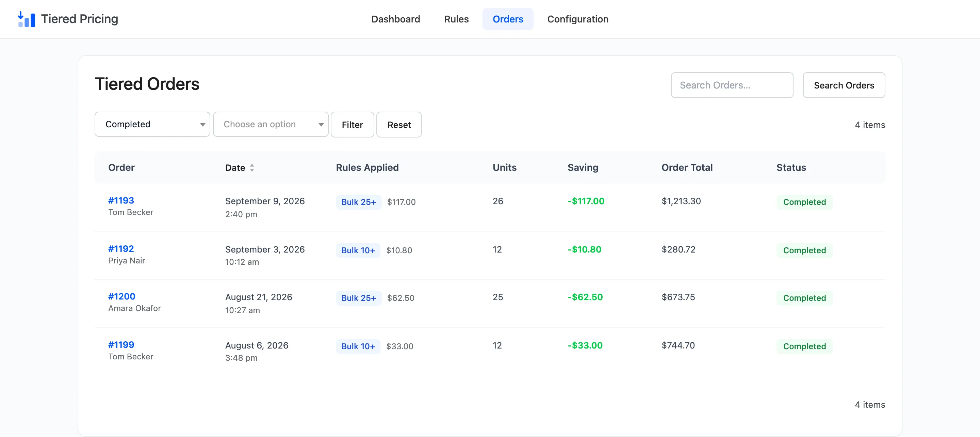The width and height of the screenshot is (980, 437).
Task: Switch to the Rules tab
Action: pyautogui.click(x=456, y=19)
